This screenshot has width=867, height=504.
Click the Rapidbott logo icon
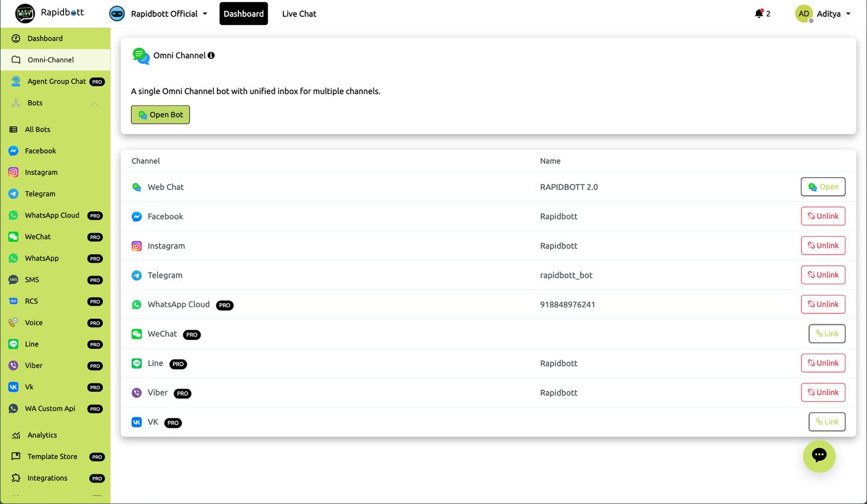[25, 14]
